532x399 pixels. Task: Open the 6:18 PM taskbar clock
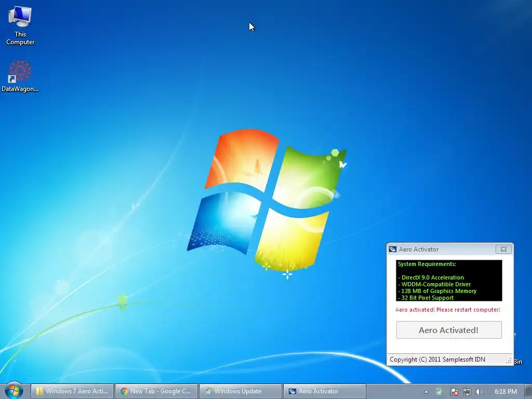tap(506, 392)
